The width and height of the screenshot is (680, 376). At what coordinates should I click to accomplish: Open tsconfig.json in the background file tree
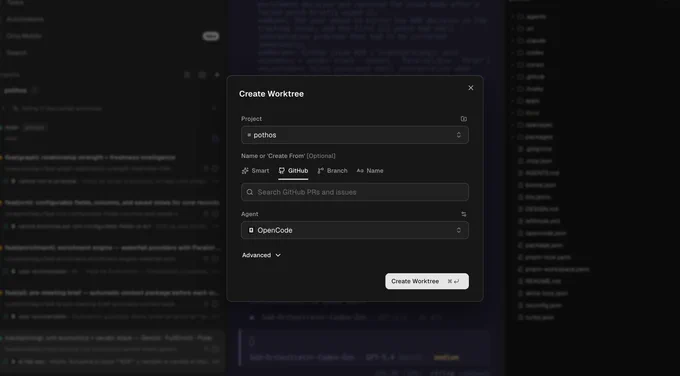pyautogui.click(x=544, y=305)
